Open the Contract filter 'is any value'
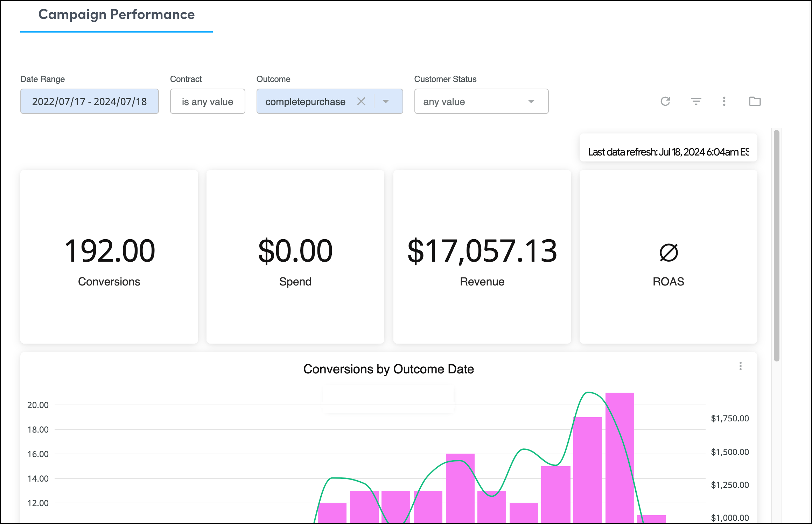The width and height of the screenshot is (812, 524). pyautogui.click(x=208, y=101)
